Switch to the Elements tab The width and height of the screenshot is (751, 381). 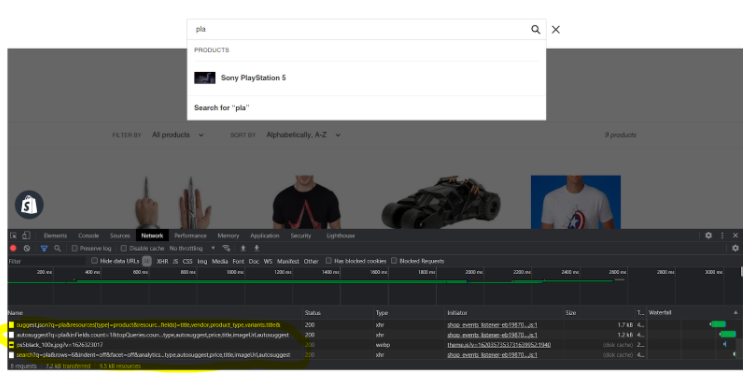point(55,236)
